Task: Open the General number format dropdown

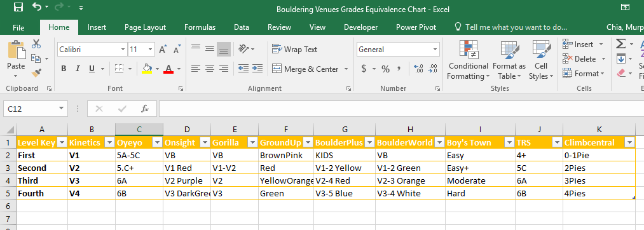Action: click(x=435, y=50)
